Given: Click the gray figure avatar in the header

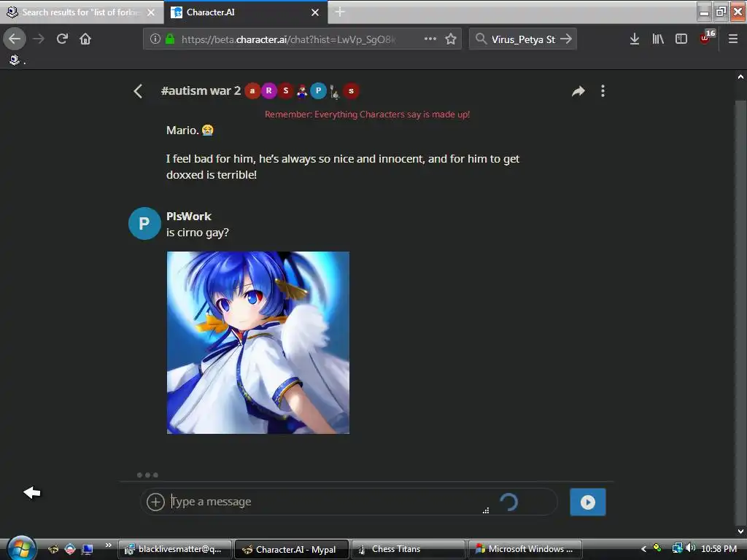Looking at the screenshot, I should point(334,91).
